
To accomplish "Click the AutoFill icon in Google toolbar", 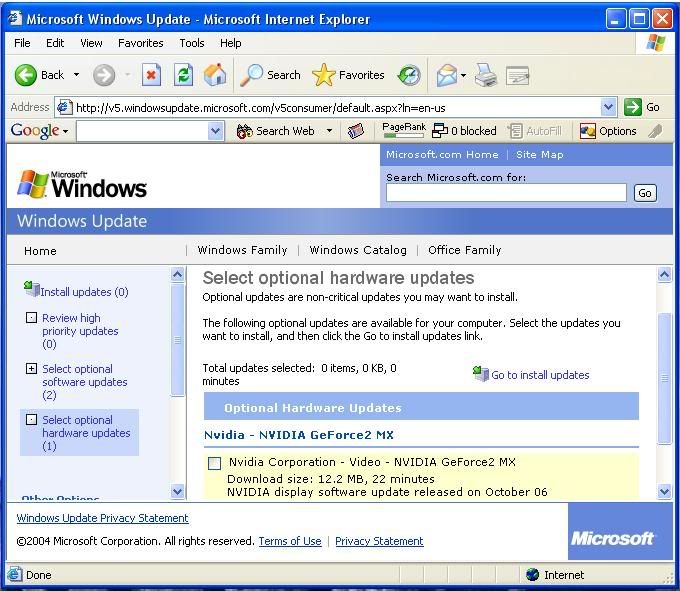I will (x=515, y=131).
